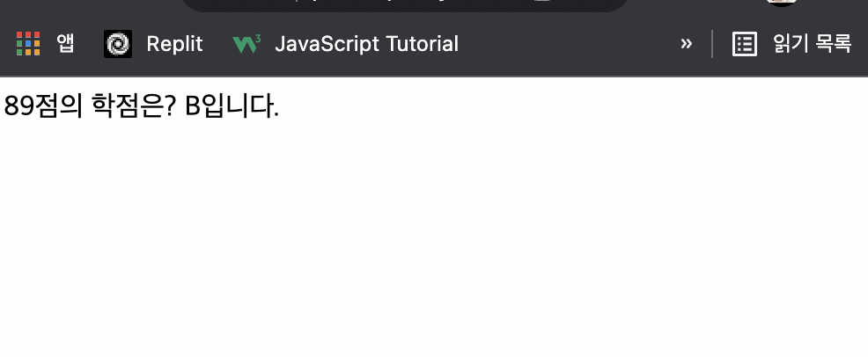Click the profile avatar at top right

pos(780,3)
